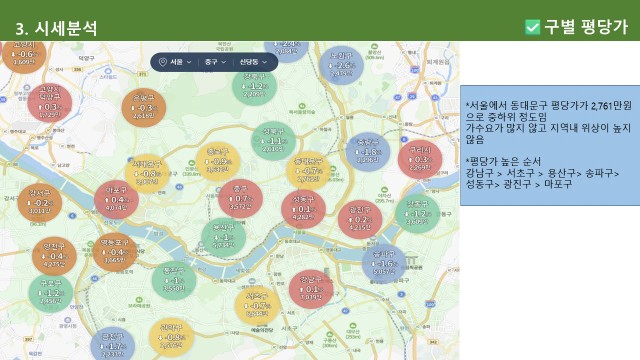This screenshot has width=640, height=360.
Task: Click the green checkmark beside 구별 평당가
Action: coord(532,27)
